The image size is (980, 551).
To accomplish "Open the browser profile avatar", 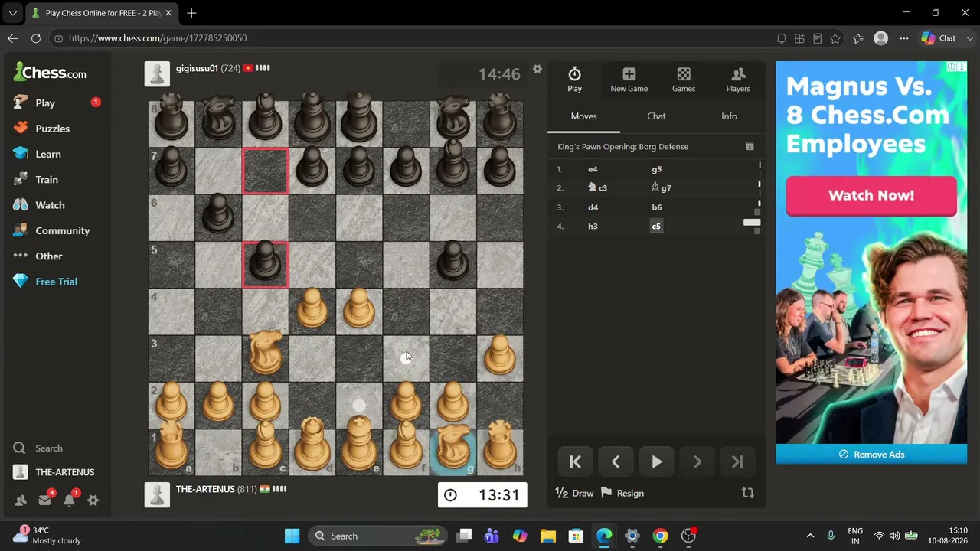I will point(881,38).
